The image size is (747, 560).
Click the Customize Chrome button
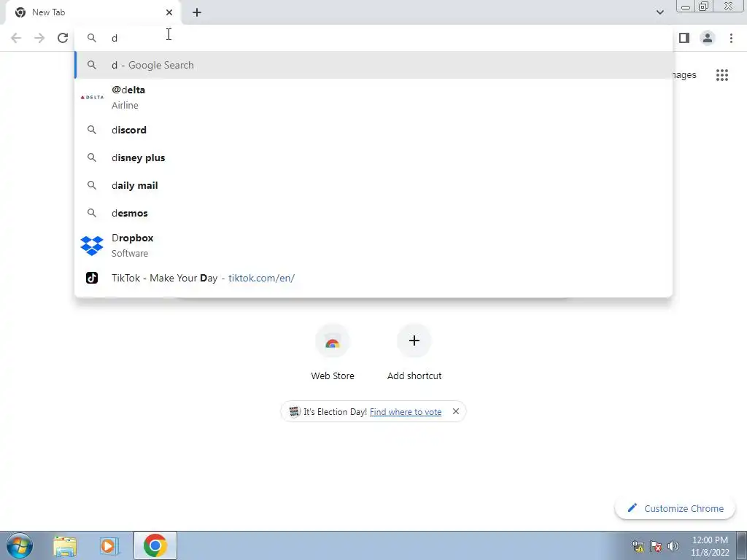tap(675, 508)
